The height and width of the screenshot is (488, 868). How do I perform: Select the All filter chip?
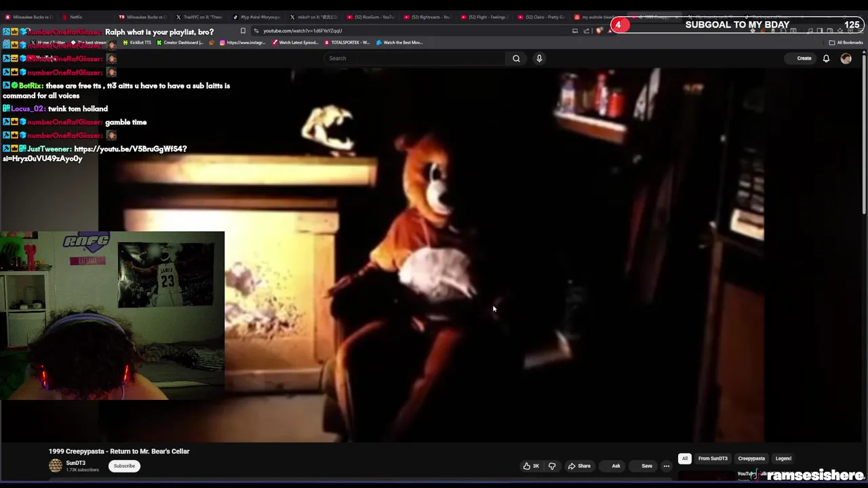point(685,459)
